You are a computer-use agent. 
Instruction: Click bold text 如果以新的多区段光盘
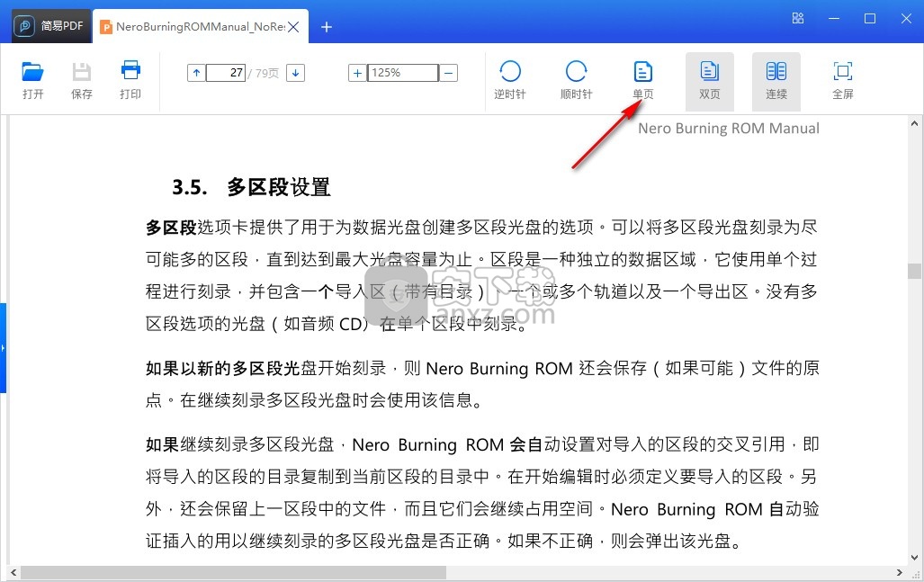click(223, 368)
